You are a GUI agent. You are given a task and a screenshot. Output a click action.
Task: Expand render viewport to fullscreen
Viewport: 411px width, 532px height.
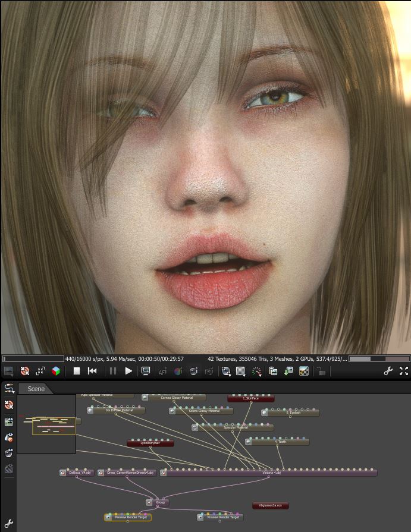(403, 371)
